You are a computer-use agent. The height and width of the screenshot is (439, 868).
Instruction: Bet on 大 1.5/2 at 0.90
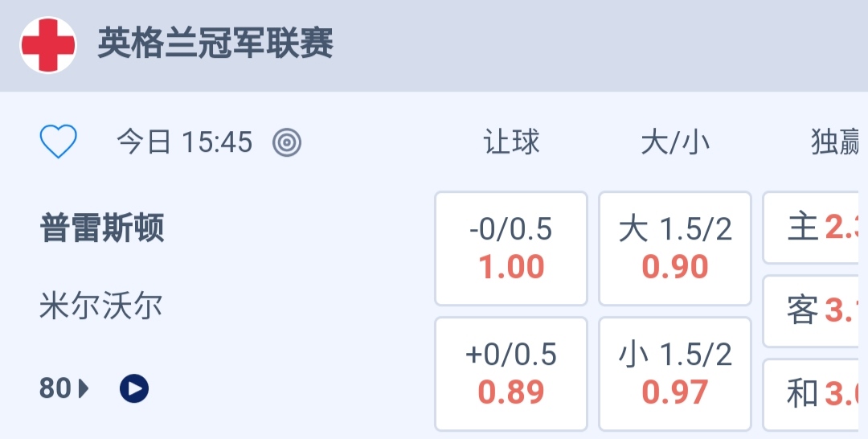[x=675, y=248]
